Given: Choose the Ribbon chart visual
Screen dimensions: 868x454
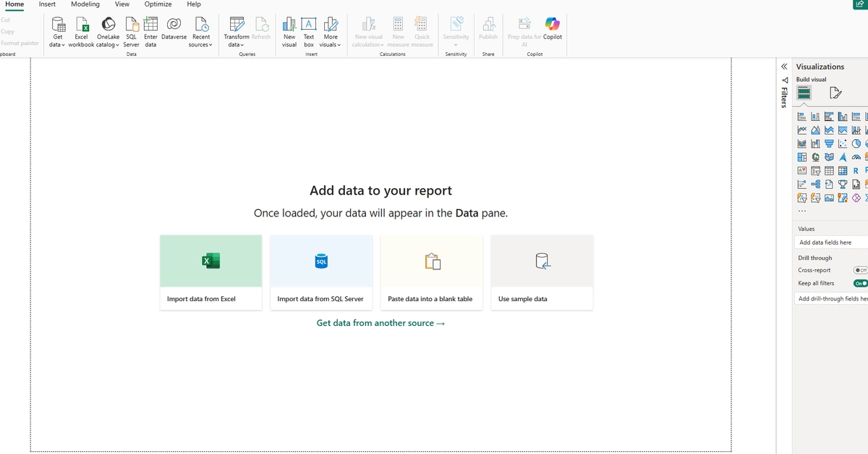Looking at the screenshot, I should pyautogui.click(x=801, y=143).
